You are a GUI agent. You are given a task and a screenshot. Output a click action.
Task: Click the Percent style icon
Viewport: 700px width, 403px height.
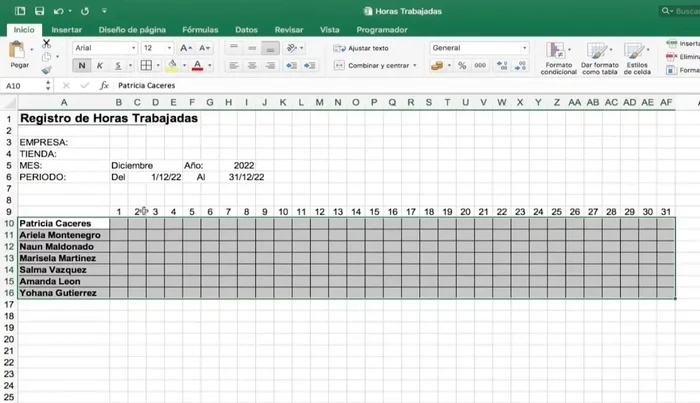point(462,66)
